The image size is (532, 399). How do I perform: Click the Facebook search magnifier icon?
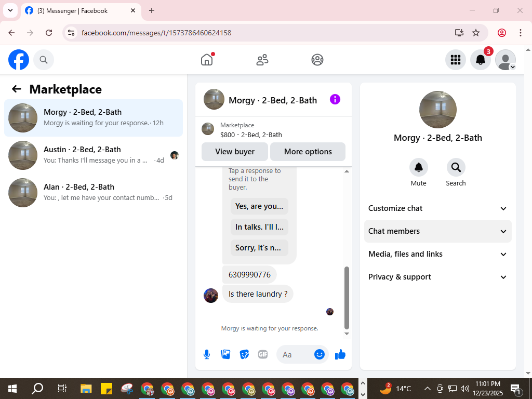[44, 60]
